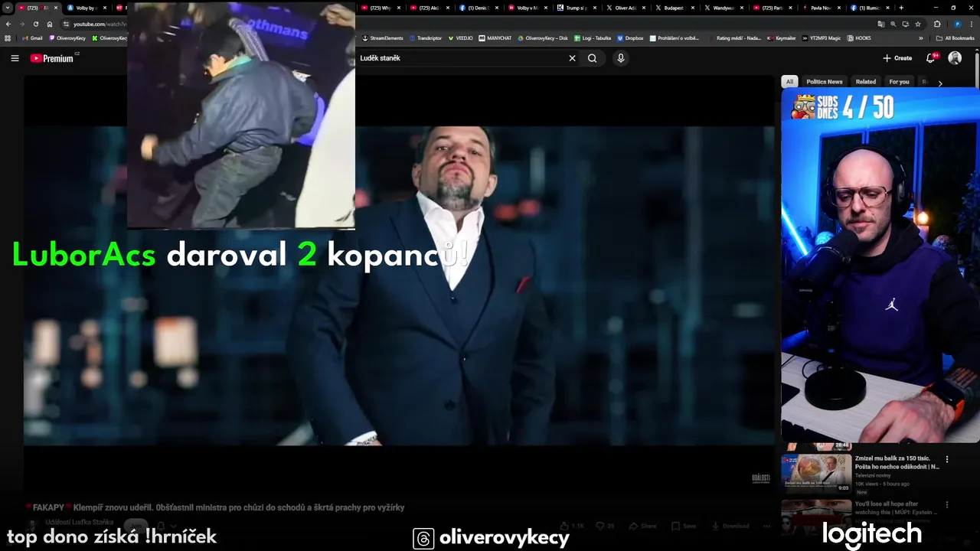
Task: Open the Gmail bookmark
Action: [32, 38]
